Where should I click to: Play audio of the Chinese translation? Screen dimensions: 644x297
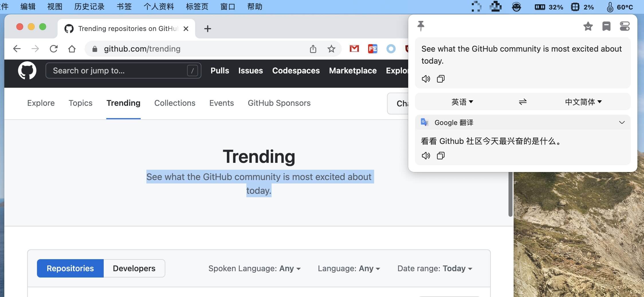[x=426, y=156]
